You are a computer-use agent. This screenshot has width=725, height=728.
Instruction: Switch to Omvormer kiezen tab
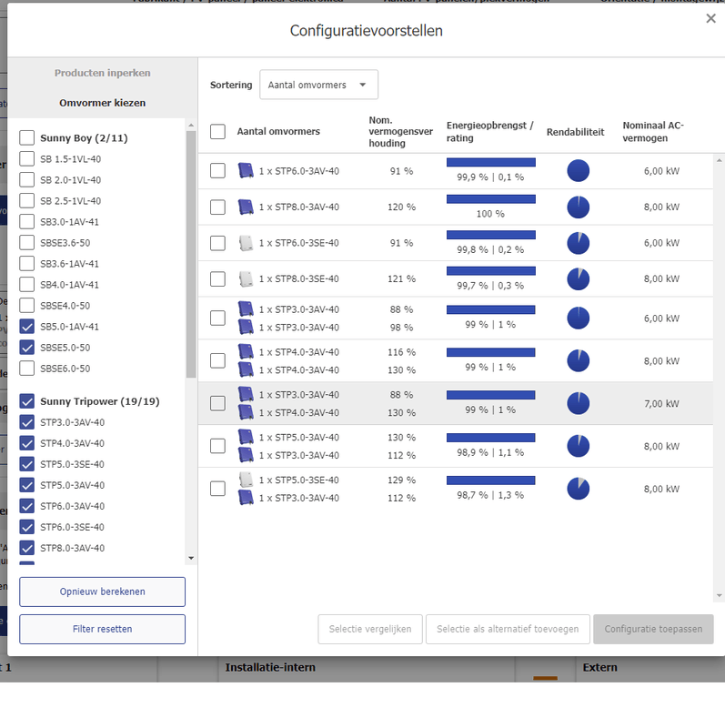(102, 103)
